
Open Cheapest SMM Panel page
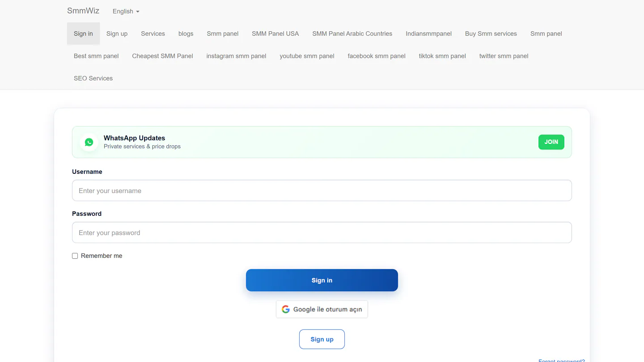[x=162, y=56]
